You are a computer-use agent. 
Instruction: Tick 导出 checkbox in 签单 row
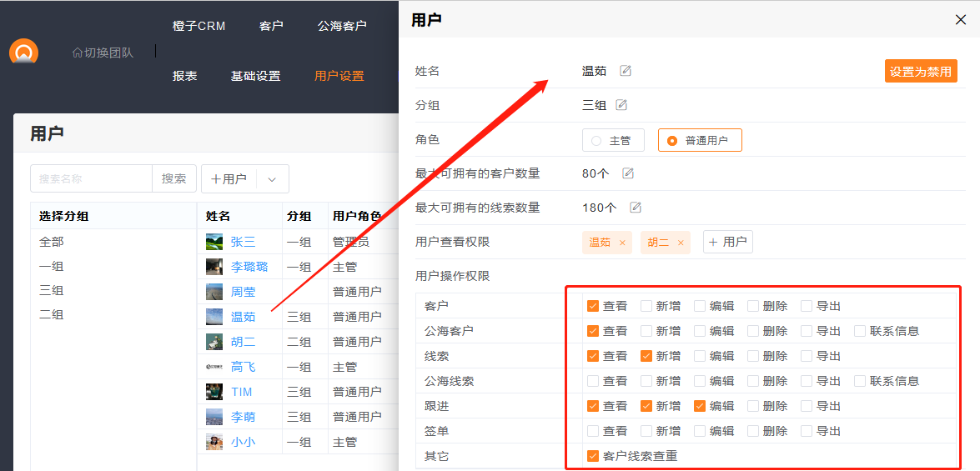[807, 431]
